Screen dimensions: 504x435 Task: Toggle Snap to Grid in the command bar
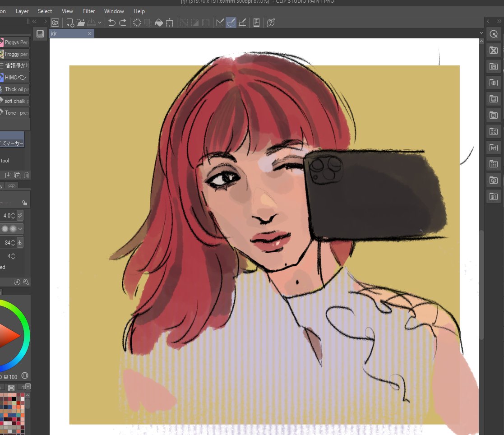coord(242,23)
